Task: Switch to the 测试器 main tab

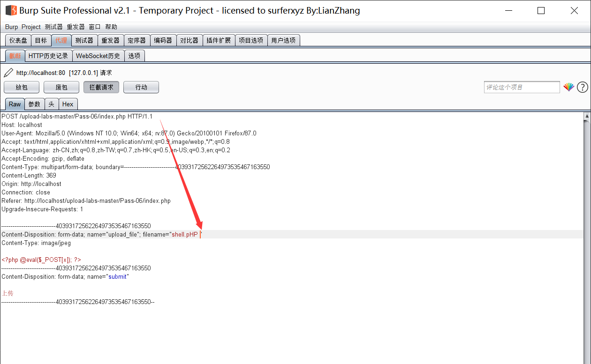Action: (84, 40)
